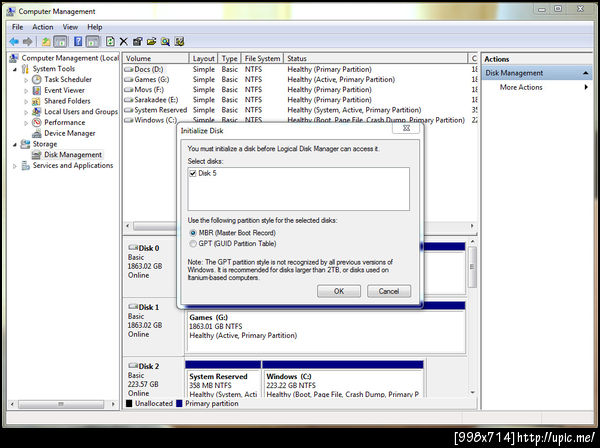
Task: Close the Initialize Disk dialog
Action: 406,129
